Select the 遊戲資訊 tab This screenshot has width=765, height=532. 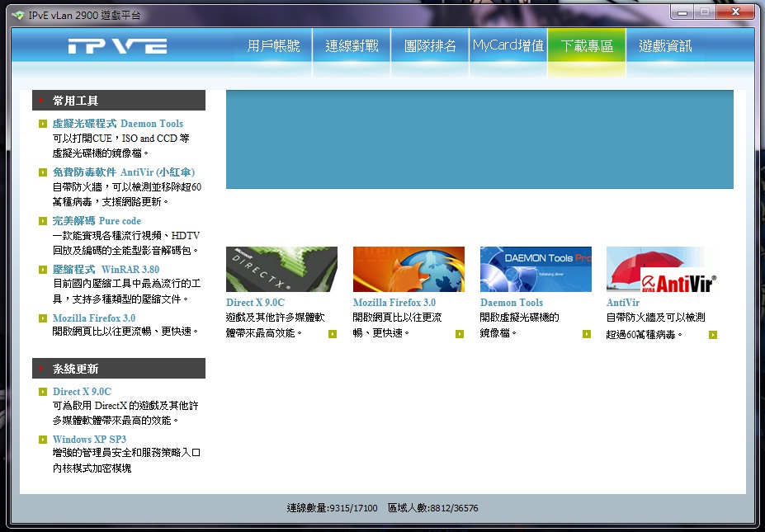[665, 46]
